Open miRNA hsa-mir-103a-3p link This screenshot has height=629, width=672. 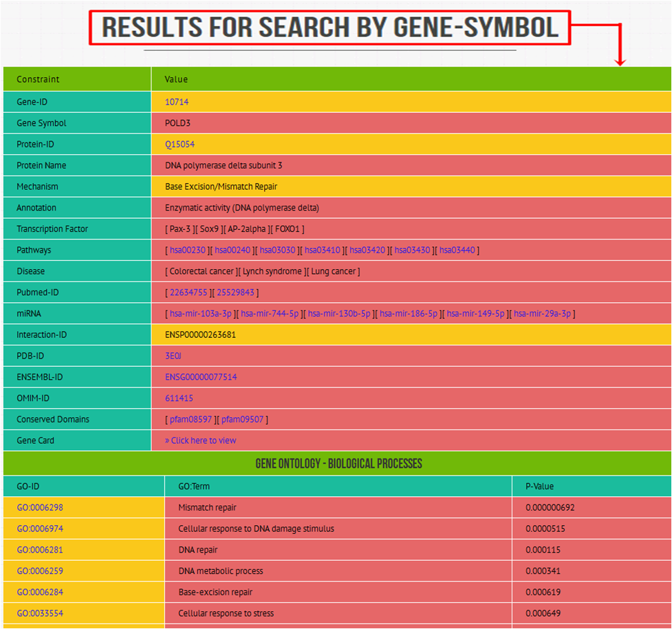[x=201, y=313]
